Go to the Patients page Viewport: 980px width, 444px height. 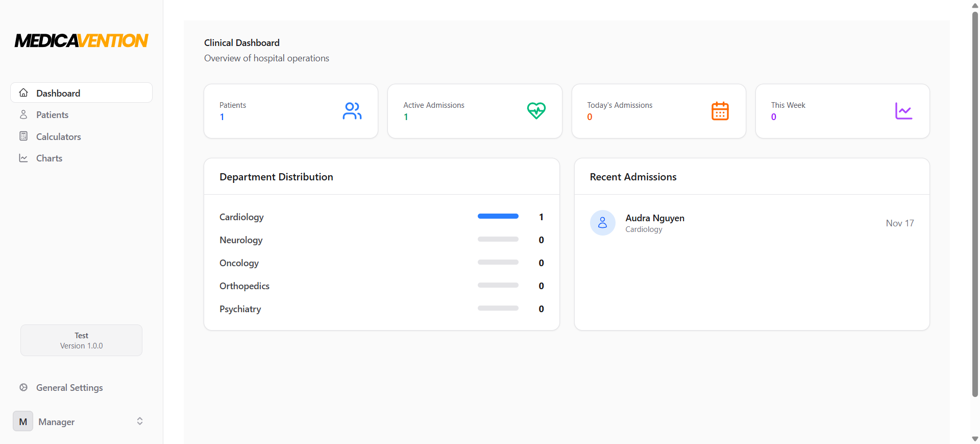coord(81,114)
